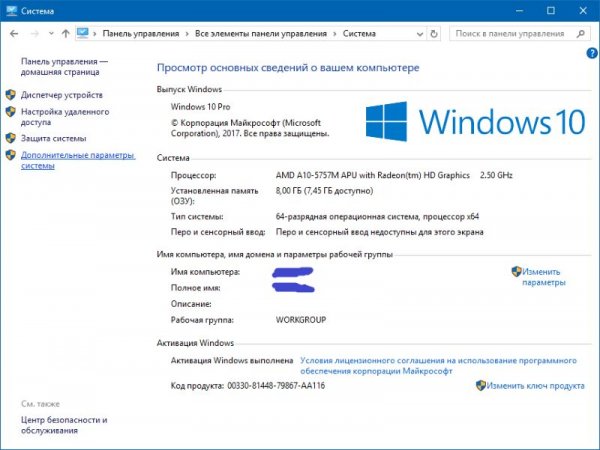Click product code '00330-81448-79867-AA116'
This screenshot has width=600, height=450.
click(276, 386)
